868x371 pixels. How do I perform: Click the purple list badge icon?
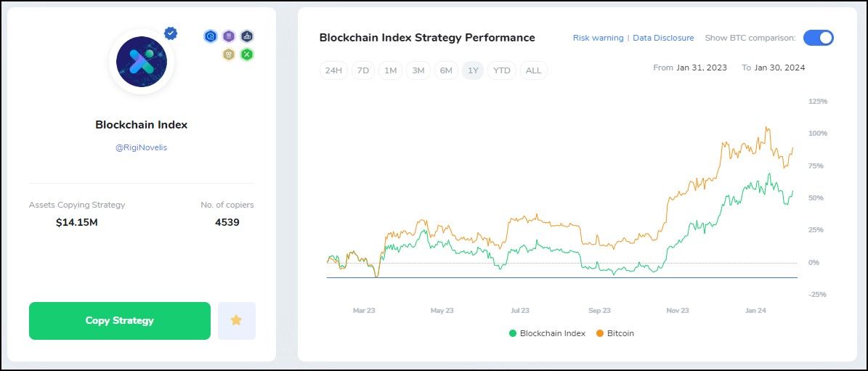(x=229, y=36)
